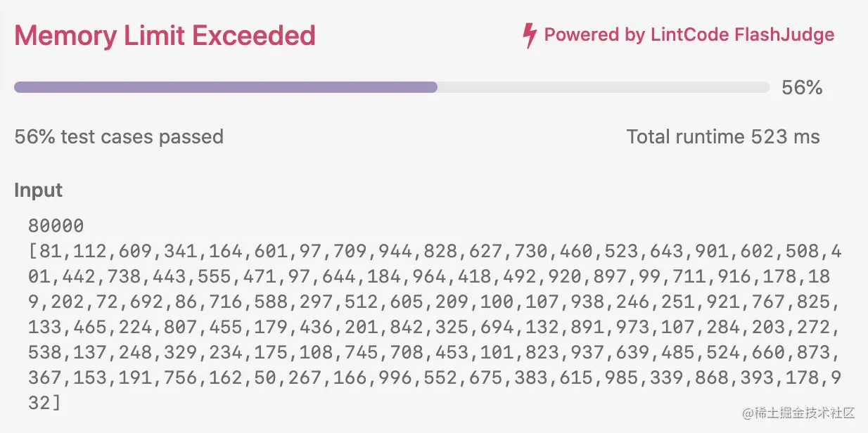This screenshot has height=433, width=868.
Task: Click the array line starting with 133,465,224
Action: 435,328
